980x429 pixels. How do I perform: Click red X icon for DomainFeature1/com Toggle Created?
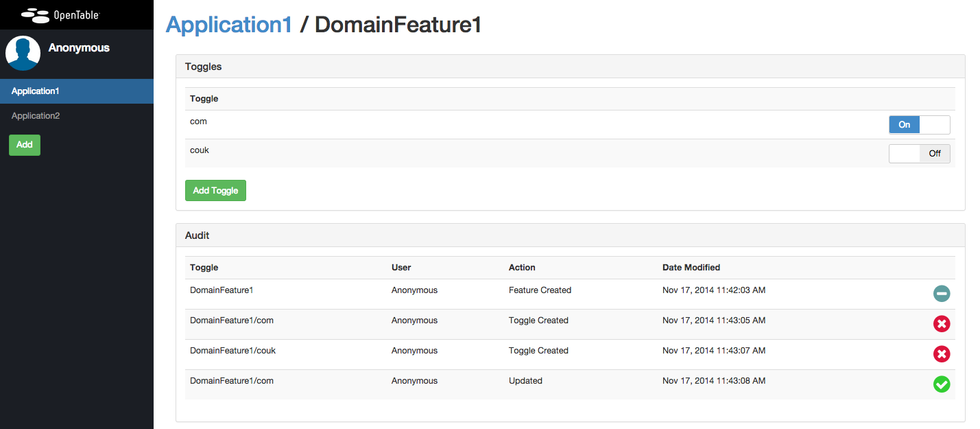[x=942, y=324]
